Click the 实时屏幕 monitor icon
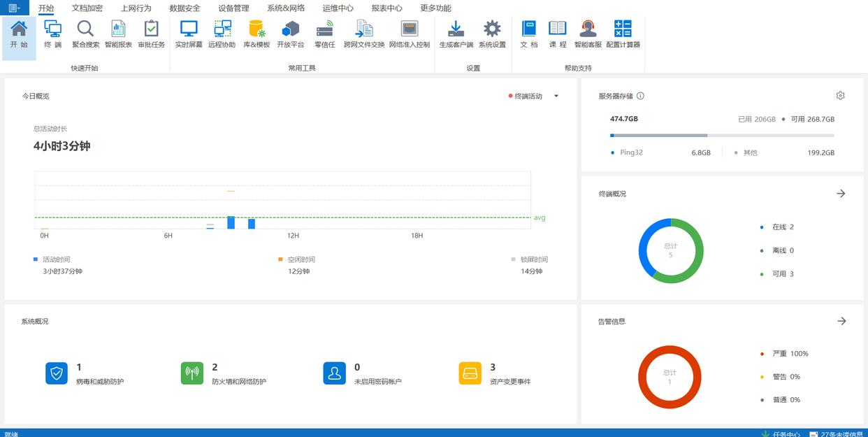Screen dimensions: 868x437 tap(189, 34)
